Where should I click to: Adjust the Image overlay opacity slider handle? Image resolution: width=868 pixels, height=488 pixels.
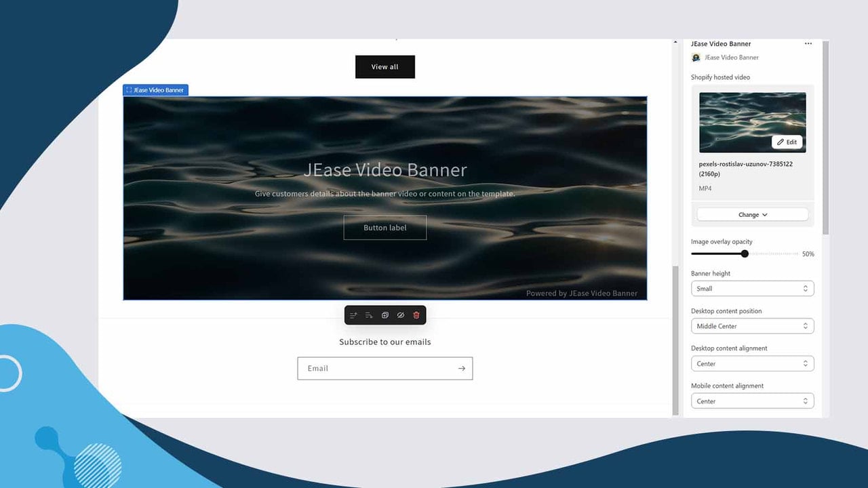point(745,253)
